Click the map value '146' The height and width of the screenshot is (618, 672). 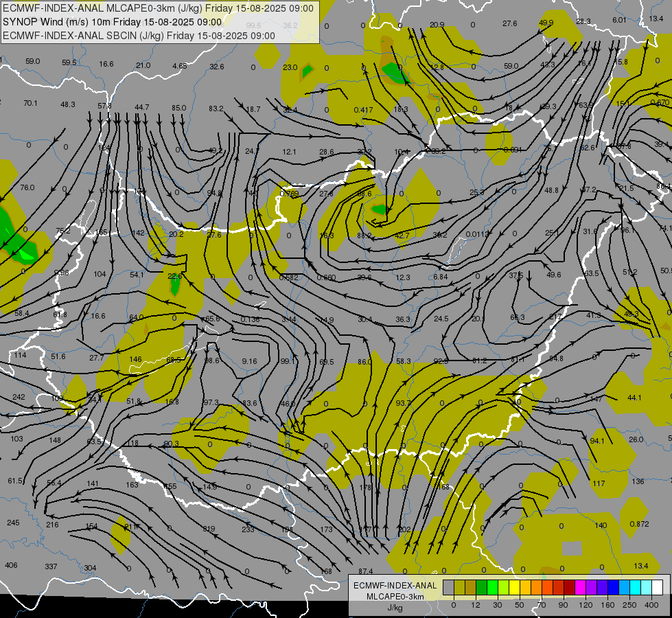pyautogui.click(x=135, y=359)
